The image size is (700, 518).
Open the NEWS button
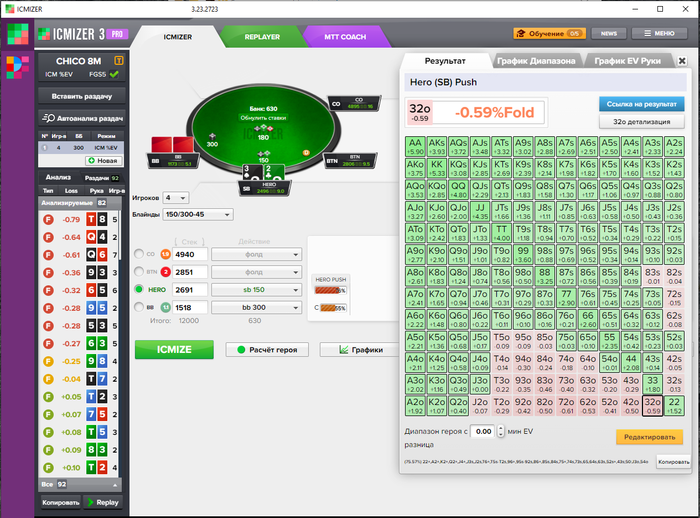tap(608, 33)
